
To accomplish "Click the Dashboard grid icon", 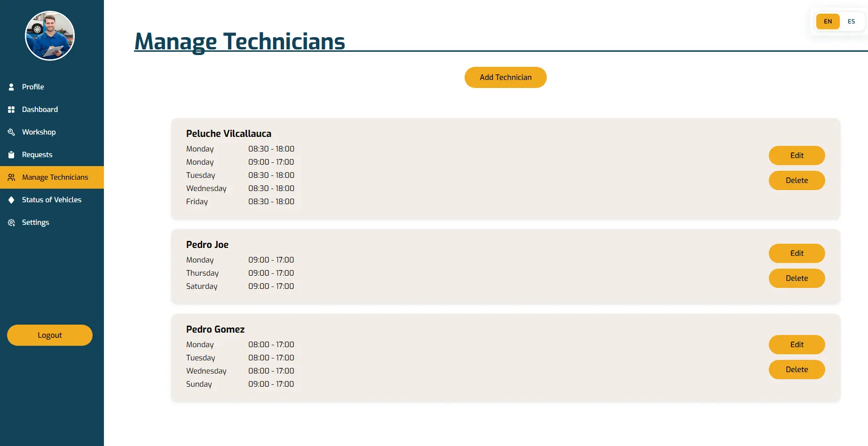I will coord(11,110).
